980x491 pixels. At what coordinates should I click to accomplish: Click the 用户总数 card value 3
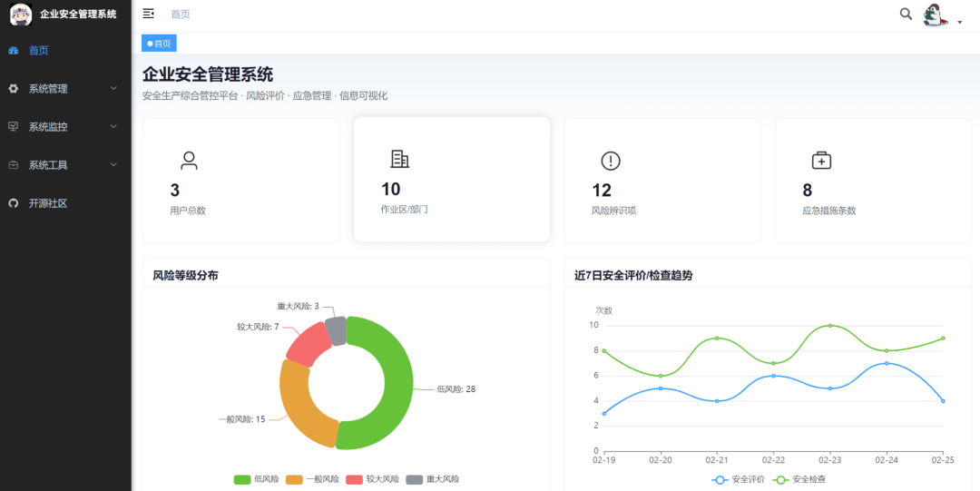point(174,191)
